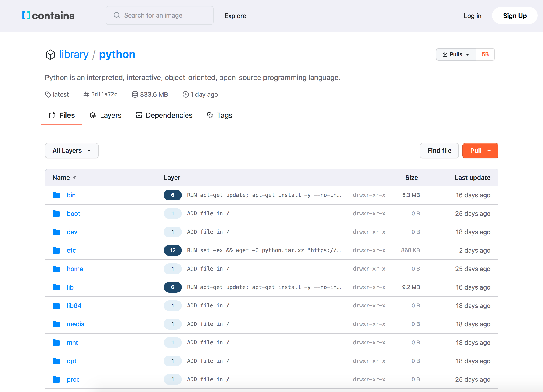Click the package cube icon beside library
The width and height of the screenshot is (543, 392).
50,55
